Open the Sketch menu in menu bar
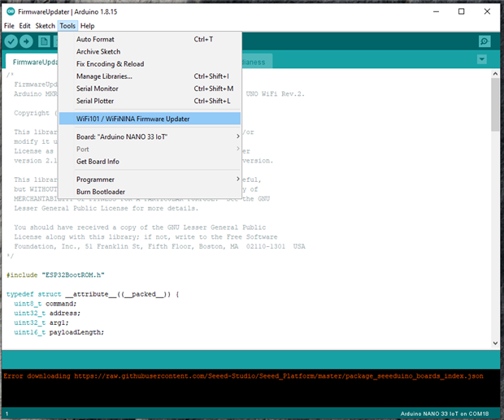The image size is (504, 420). click(45, 26)
